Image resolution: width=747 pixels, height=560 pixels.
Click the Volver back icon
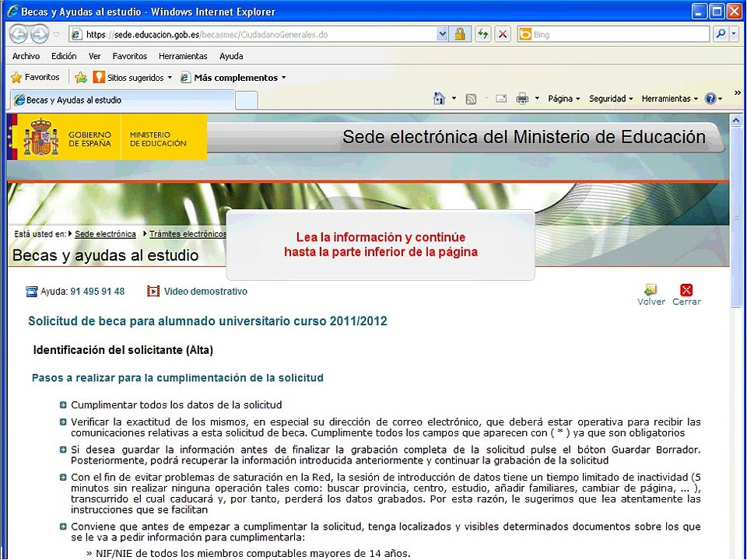click(x=651, y=289)
